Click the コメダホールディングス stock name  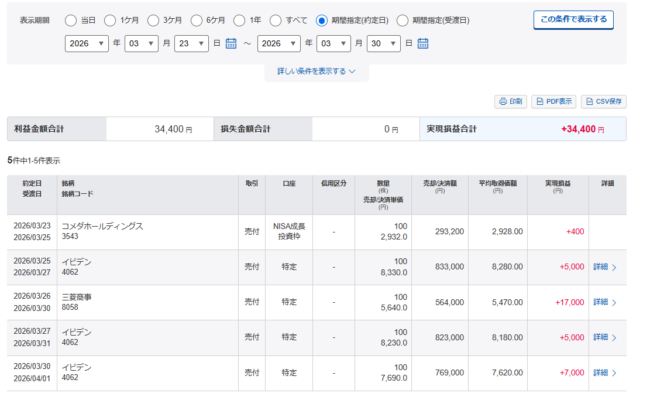(102, 226)
